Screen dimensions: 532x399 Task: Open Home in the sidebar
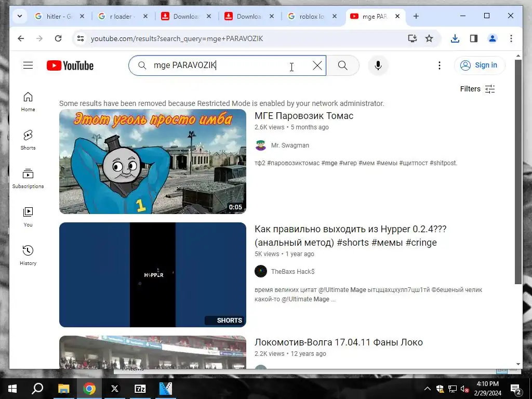point(28,102)
